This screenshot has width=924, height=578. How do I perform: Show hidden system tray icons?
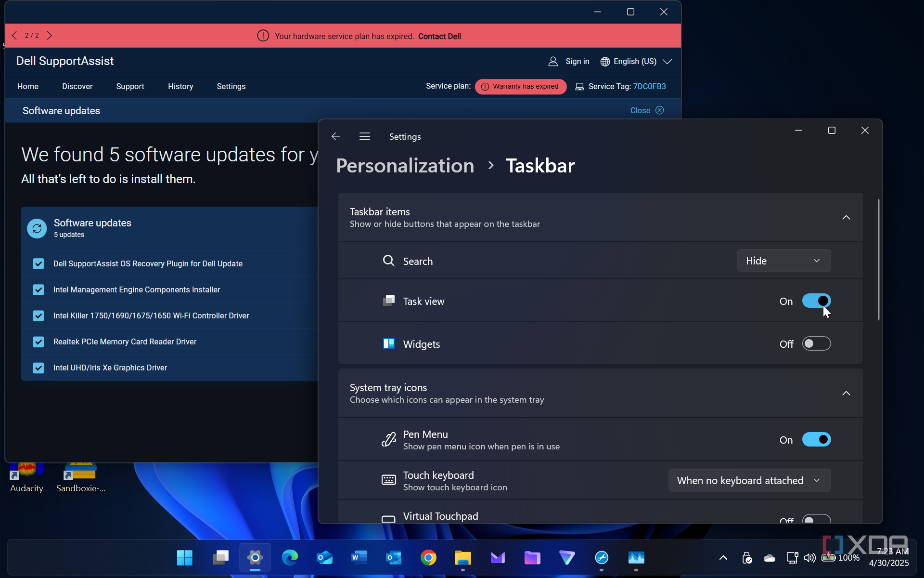click(723, 558)
